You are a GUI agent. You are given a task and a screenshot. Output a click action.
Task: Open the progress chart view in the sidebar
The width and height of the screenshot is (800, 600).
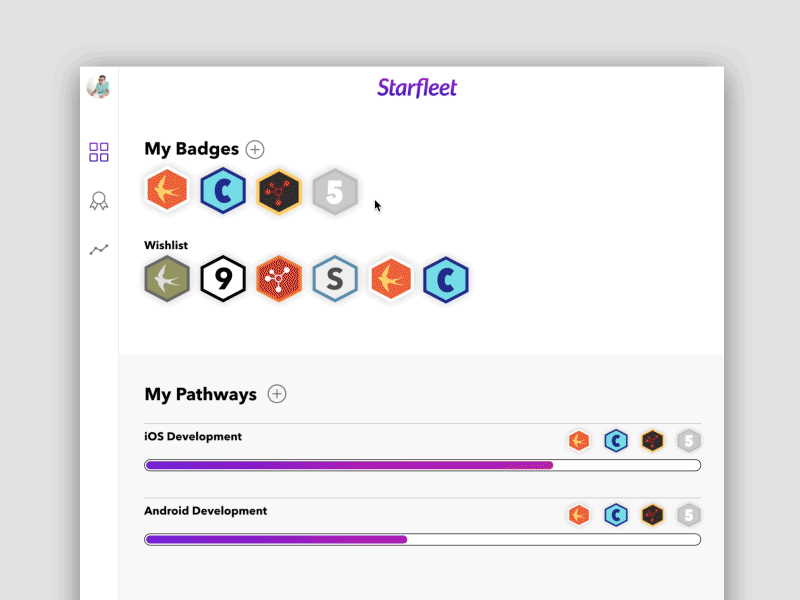coord(98,247)
